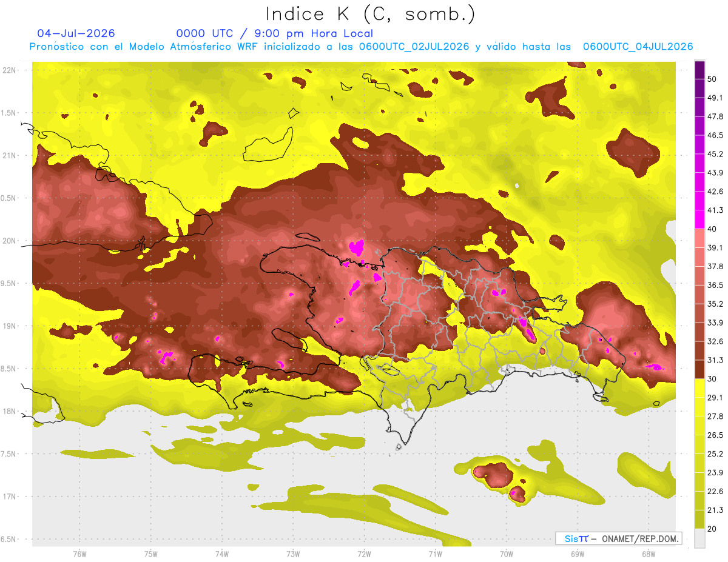This screenshot has height=562, width=728.
Task: Pick the dark purple legend swatch above 50
Action: pyautogui.click(x=699, y=69)
